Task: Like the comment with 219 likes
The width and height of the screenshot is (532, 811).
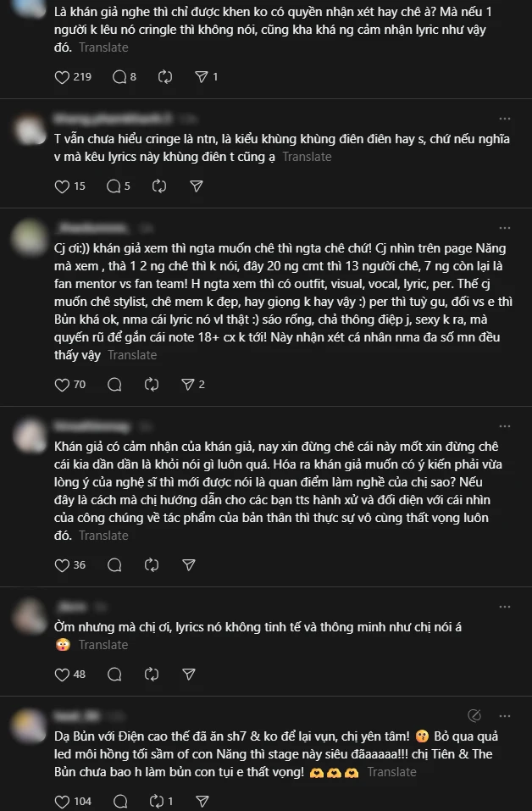Action: point(62,77)
